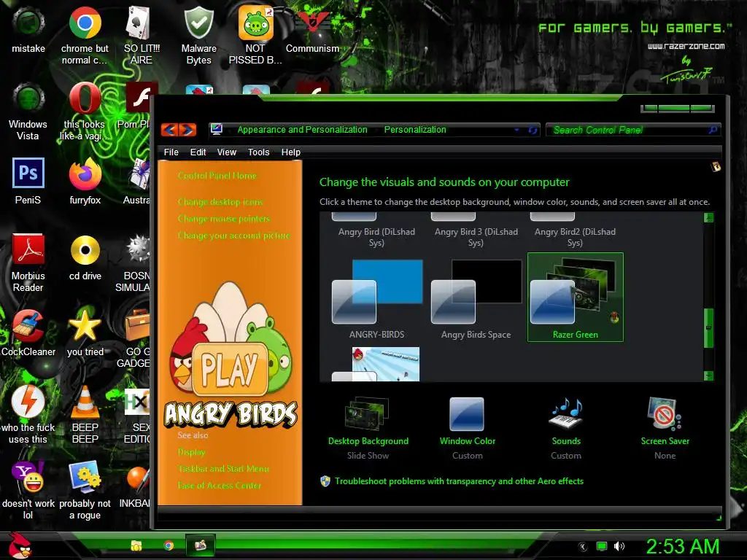Open the 'cd drive' disc icon
This screenshot has height=560, width=747.
tap(85, 257)
